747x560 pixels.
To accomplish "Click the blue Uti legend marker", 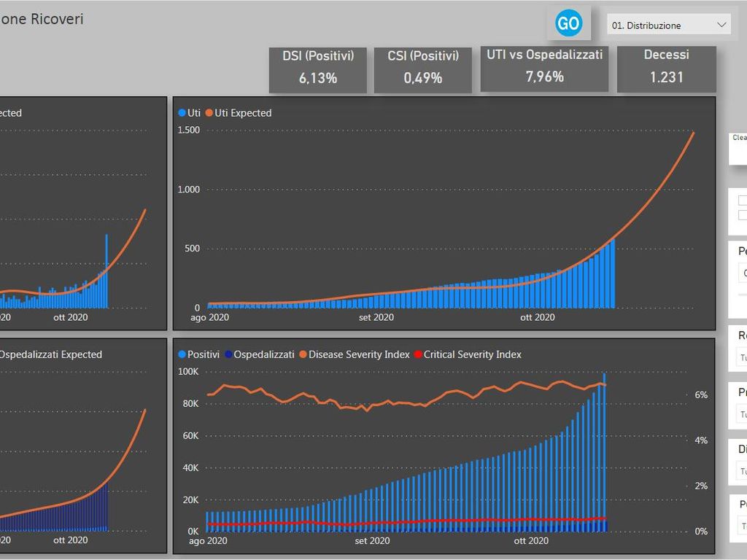I will (182, 113).
